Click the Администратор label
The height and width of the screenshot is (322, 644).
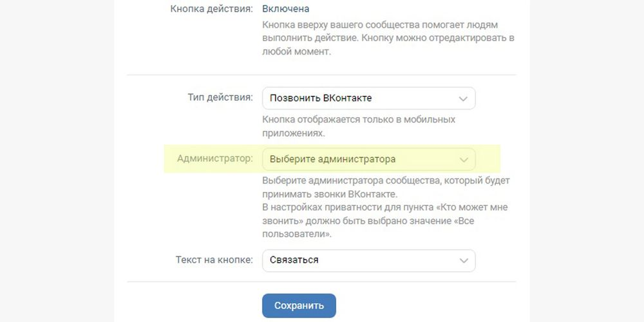click(x=215, y=158)
